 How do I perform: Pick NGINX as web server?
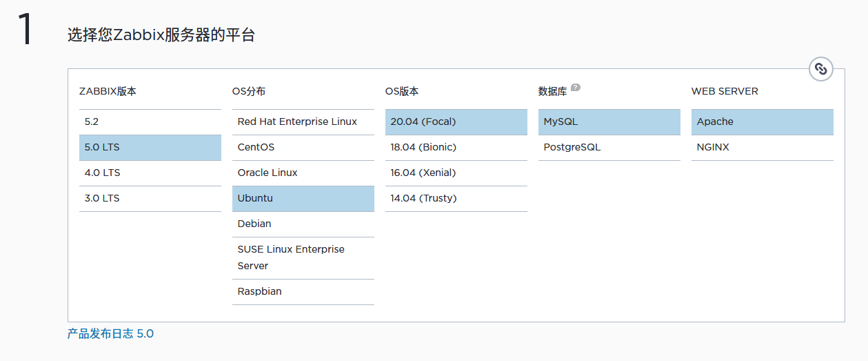coord(763,147)
